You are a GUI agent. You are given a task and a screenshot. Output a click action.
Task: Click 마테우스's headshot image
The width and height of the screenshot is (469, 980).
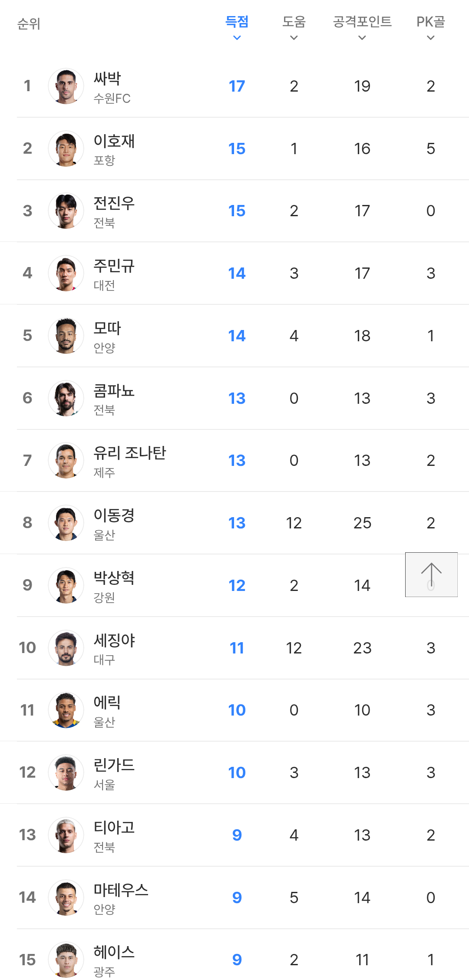coord(66,898)
